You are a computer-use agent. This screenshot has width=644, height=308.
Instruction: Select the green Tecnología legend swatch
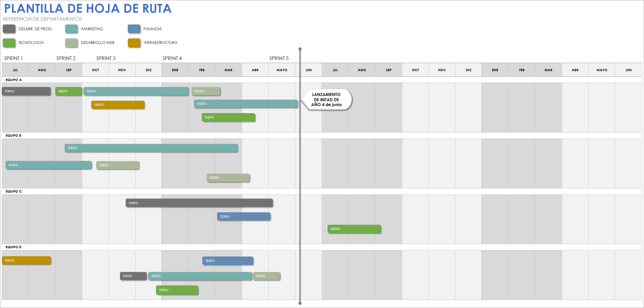[9, 43]
